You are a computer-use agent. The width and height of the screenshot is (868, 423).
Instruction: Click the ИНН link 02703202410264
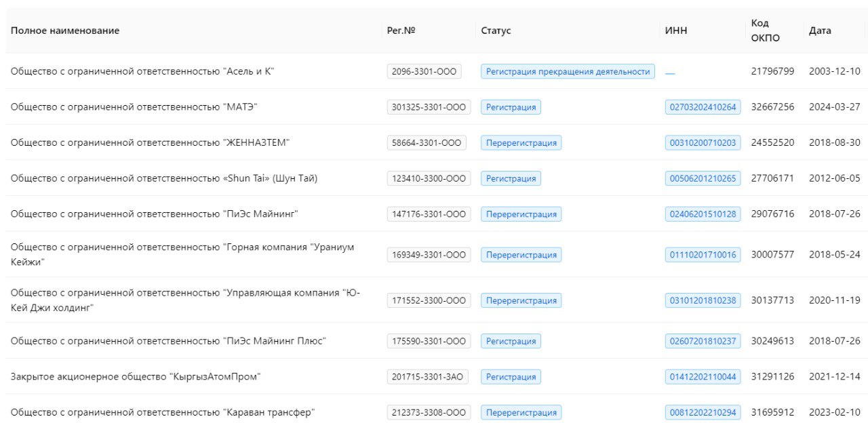(x=703, y=107)
